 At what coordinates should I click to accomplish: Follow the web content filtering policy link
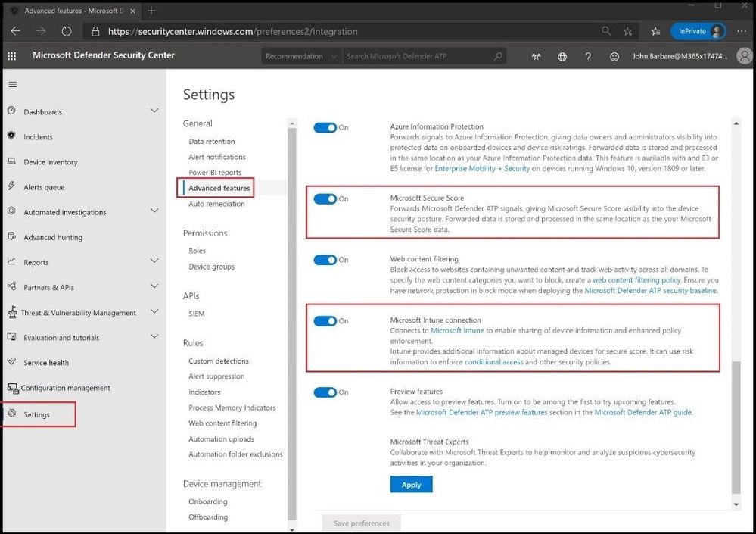coord(636,280)
